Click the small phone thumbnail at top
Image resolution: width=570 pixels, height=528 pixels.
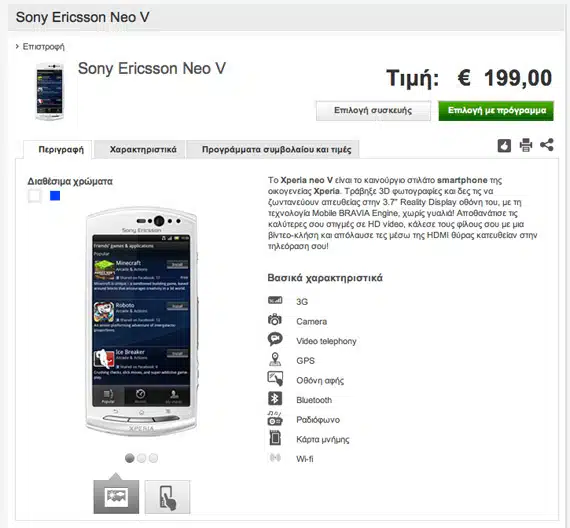point(50,91)
